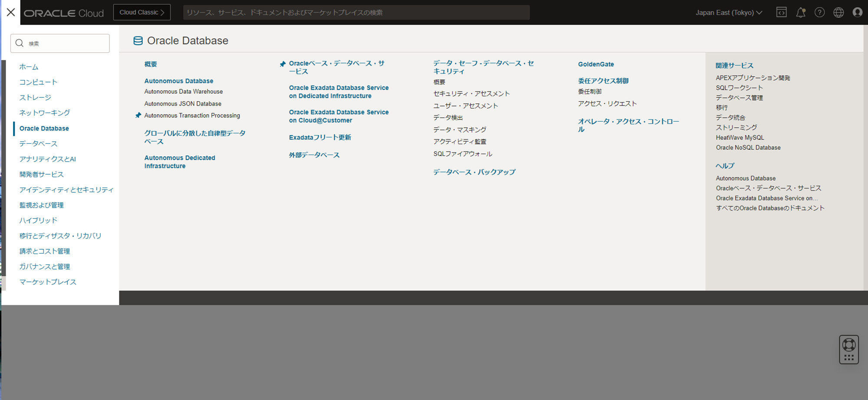Focus the navigation menu 検索 field
Viewport: 868px width, 400px height.
click(x=60, y=43)
